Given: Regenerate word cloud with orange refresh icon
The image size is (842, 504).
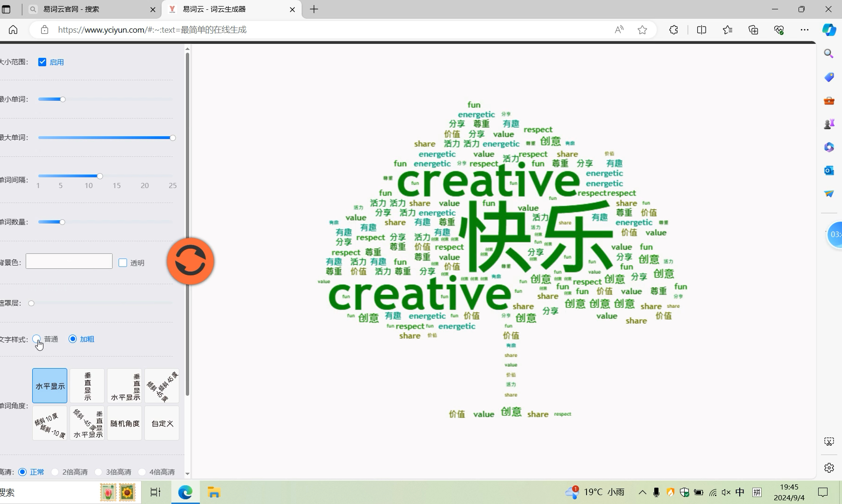Looking at the screenshot, I should (190, 261).
